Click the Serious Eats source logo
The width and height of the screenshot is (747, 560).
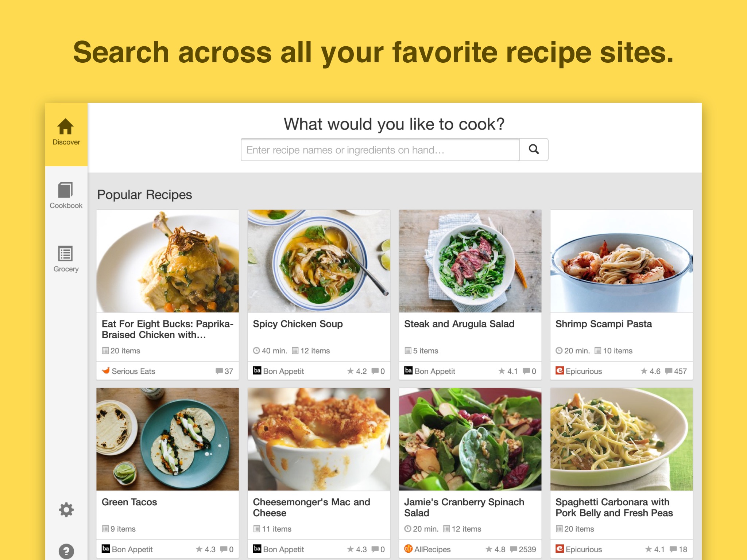106,371
